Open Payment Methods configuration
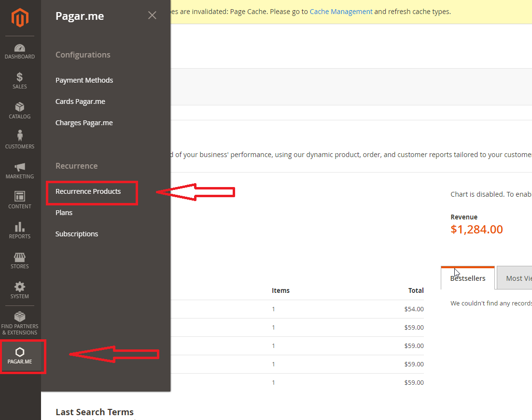Image resolution: width=532 pixels, height=420 pixels. pyautogui.click(x=84, y=80)
